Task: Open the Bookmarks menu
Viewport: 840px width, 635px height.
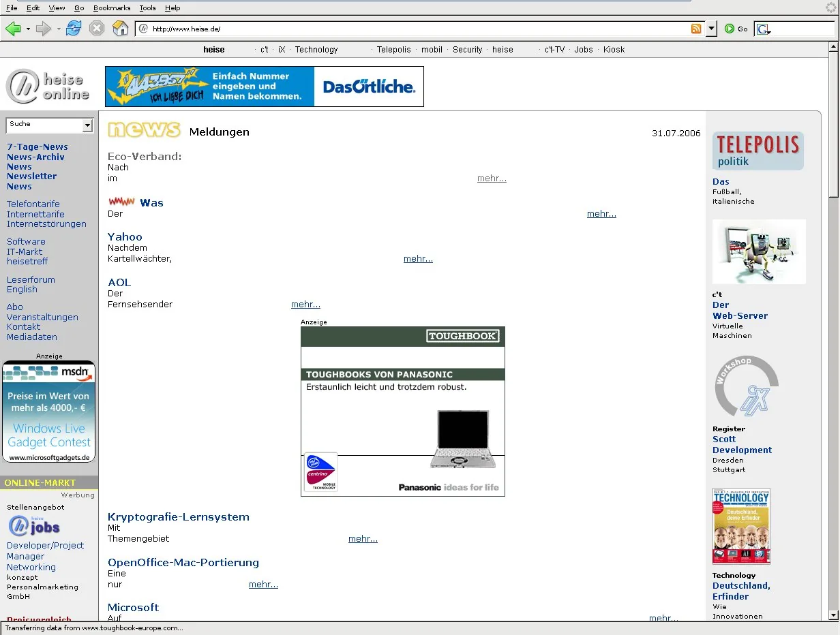Action: point(112,7)
